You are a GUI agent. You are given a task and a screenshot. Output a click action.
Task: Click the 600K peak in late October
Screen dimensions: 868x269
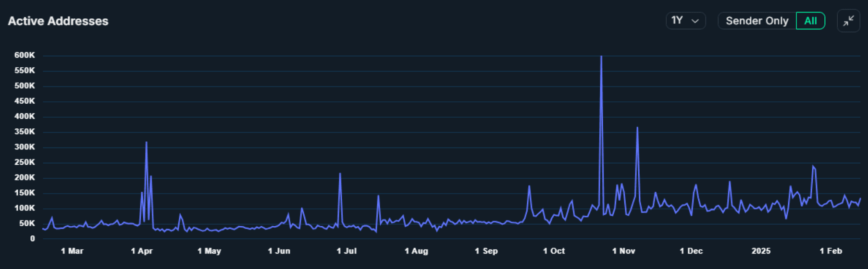pyautogui.click(x=601, y=57)
